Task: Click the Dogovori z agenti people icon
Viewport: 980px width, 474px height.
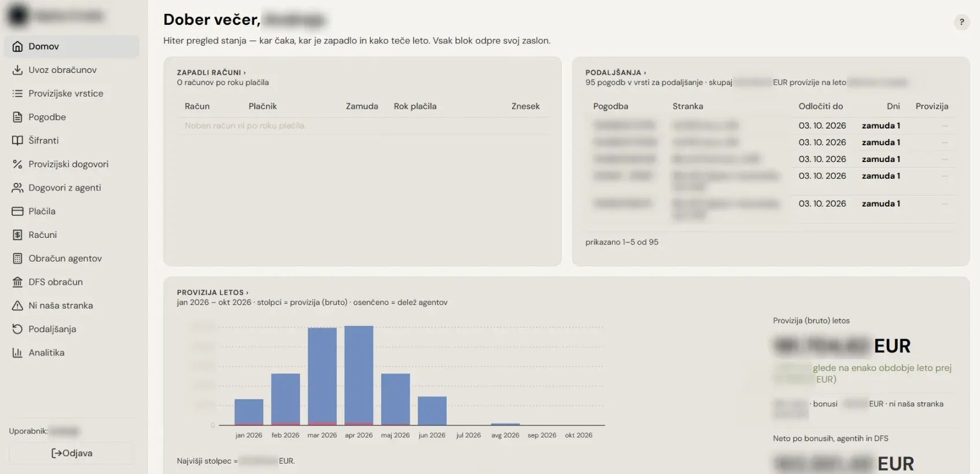Action: click(x=17, y=188)
